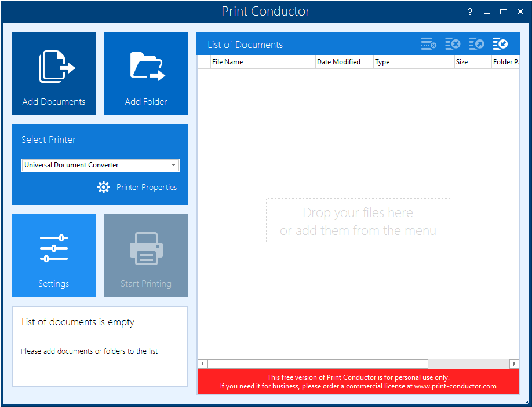Import document list icon
The height and width of the screenshot is (407, 532).
(500, 44)
